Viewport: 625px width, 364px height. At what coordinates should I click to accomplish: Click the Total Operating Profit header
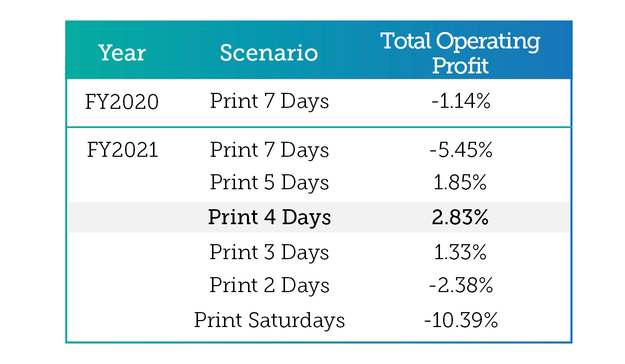click(x=460, y=53)
